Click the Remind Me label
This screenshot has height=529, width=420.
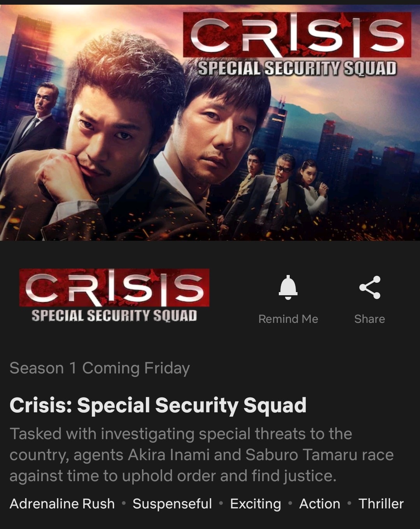[x=288, y=319]
